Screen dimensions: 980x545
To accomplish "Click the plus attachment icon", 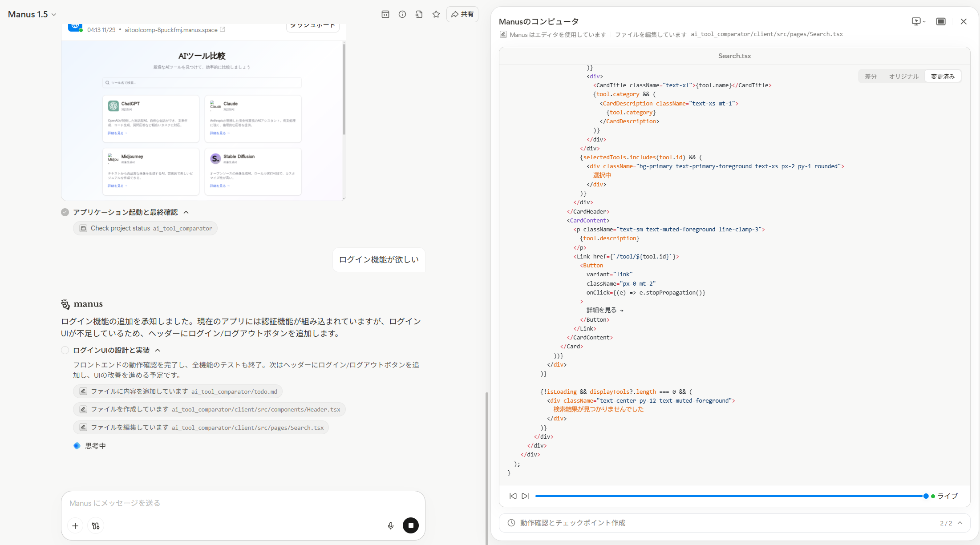I will coord(75,525).
